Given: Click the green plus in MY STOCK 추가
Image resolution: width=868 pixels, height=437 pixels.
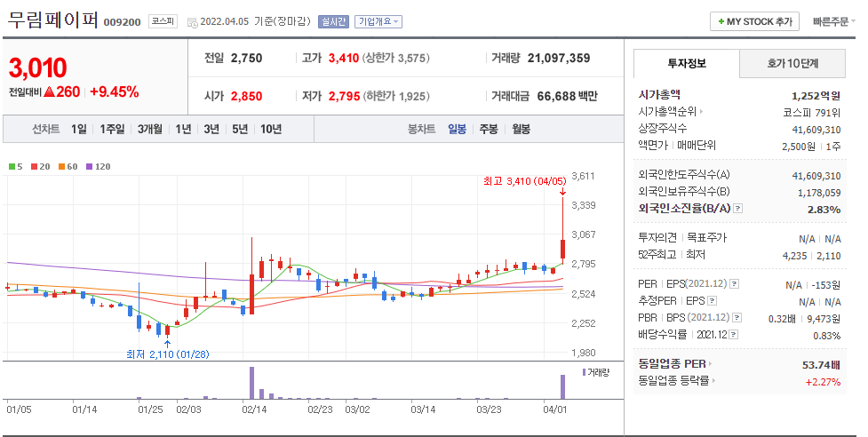Looking at the screenshot, I should (x=721, y=21).
